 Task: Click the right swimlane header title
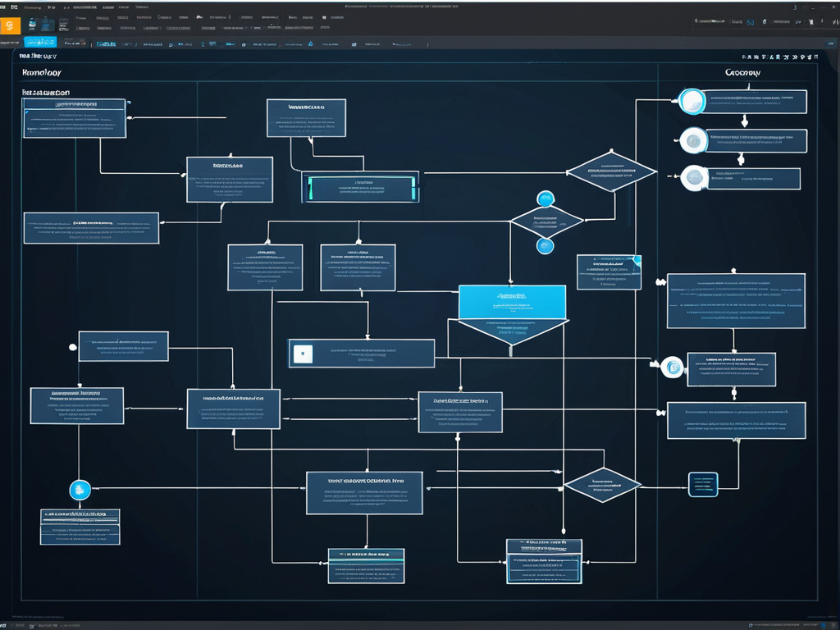742,73
